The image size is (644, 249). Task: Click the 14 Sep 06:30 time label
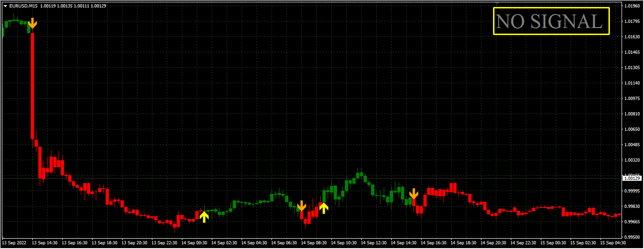(285, 243)
